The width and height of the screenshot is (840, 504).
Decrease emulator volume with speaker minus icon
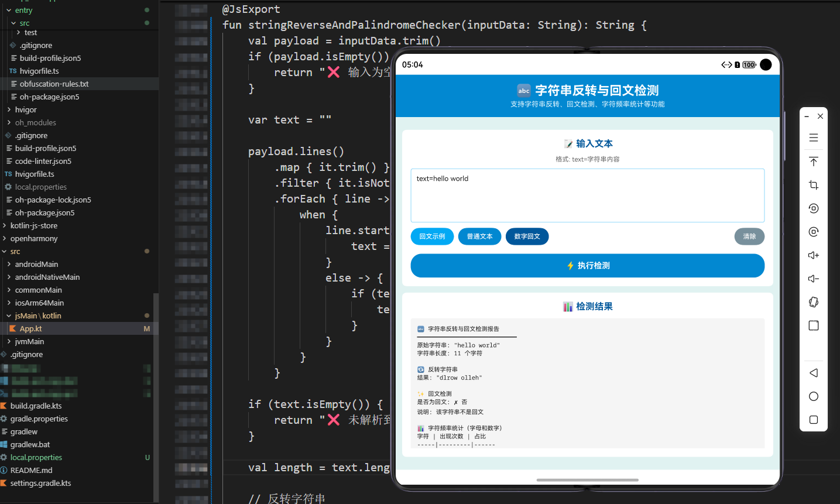[814, 279]
